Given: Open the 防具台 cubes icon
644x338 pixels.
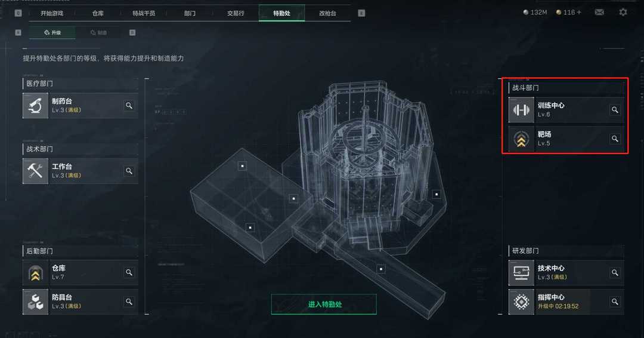Looking at the screenshot, I should [x=35, y=302].
